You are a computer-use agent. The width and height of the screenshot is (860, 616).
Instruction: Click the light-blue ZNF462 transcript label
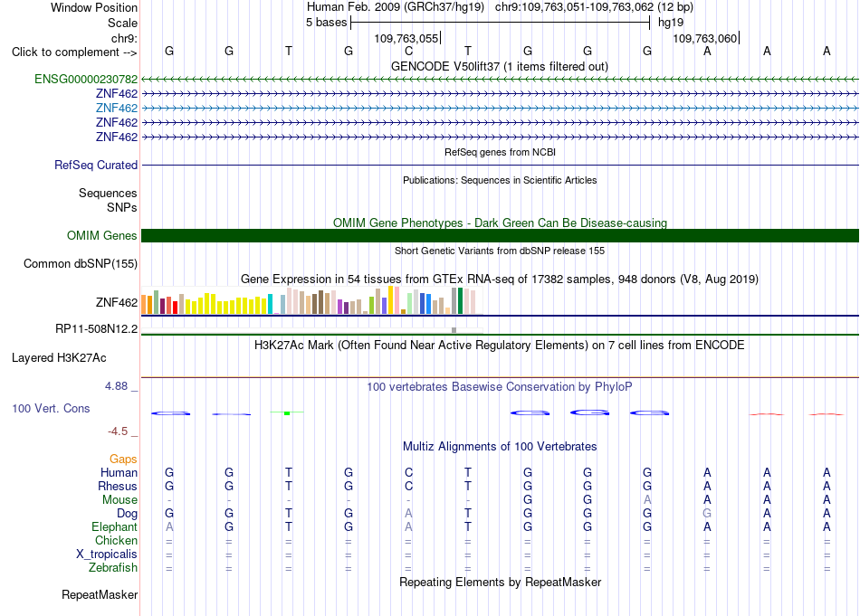pyautogui.click(x=116, y=108)
